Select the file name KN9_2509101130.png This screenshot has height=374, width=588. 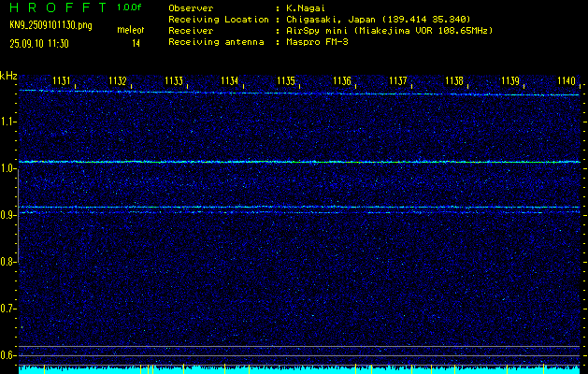(x=50, y=25)
